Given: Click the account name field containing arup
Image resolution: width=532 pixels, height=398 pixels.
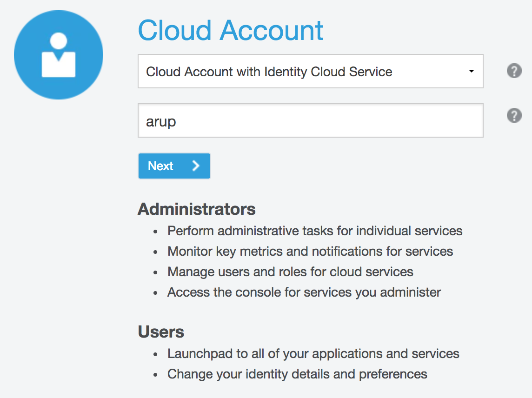Looking at the screenshot, I should point(310,121).
